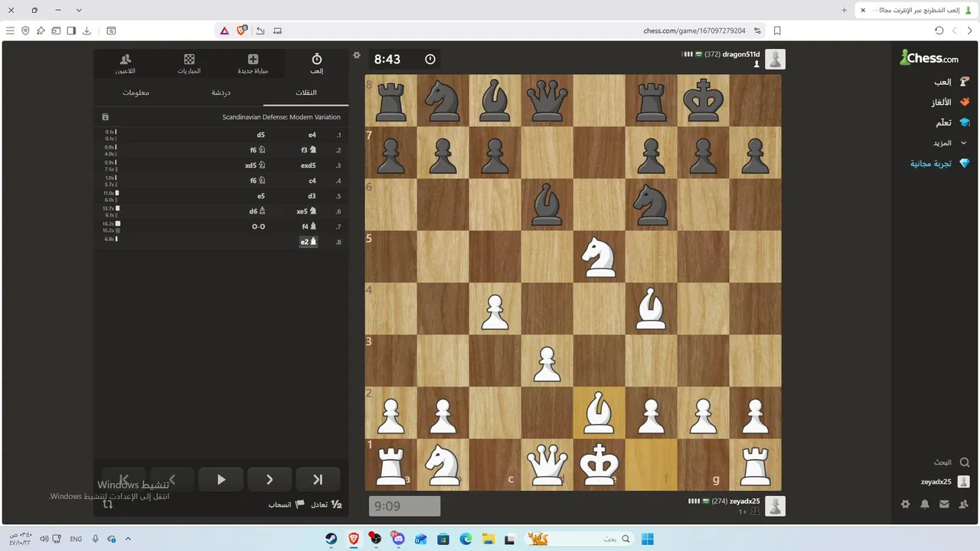
Task: Reload the page button
Action: [939, 31]
